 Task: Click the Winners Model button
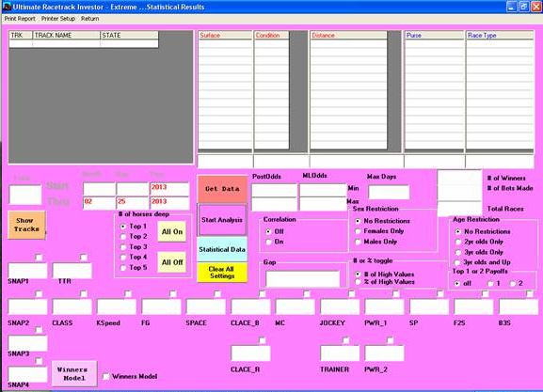click(x=74, y=373)
